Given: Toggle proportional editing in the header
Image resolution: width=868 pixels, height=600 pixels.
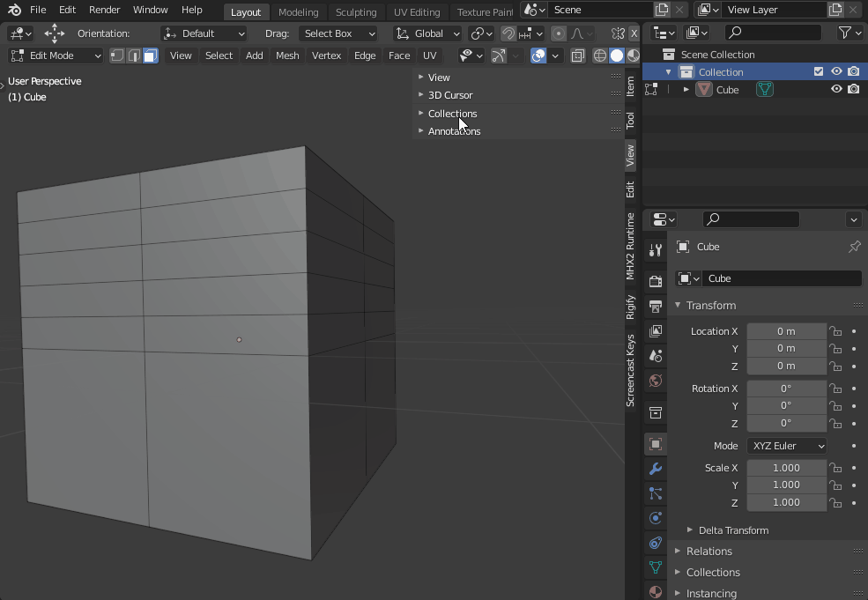Looking at the screenshot, I should click(x=560, y=33).
